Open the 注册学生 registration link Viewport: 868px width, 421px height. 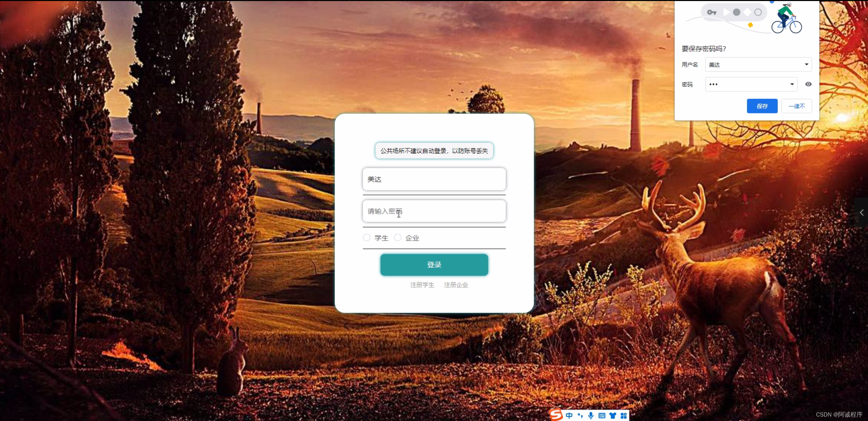(x=422, y=285)
